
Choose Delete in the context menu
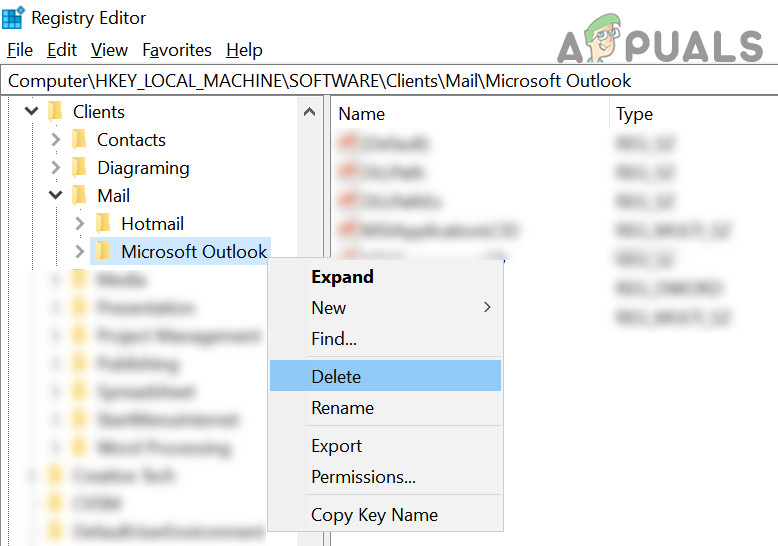(x=386, y=376)
